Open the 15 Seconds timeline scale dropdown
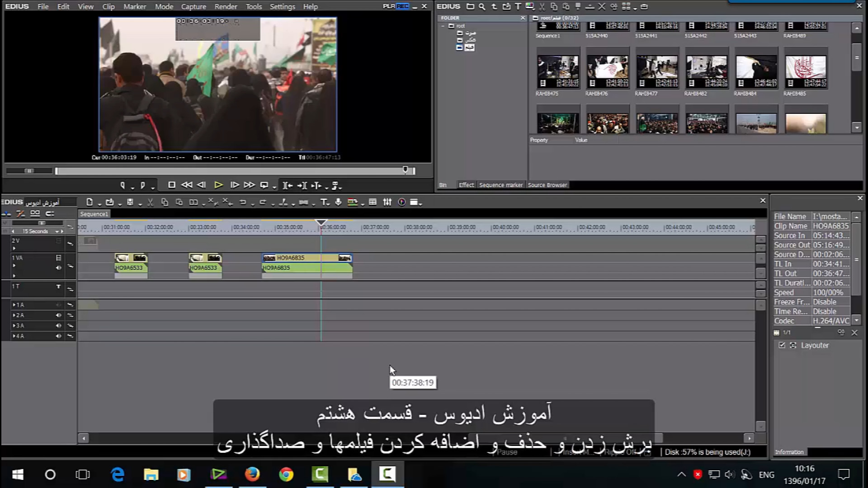Screen dimensions: 868x488 pos(57,231)
